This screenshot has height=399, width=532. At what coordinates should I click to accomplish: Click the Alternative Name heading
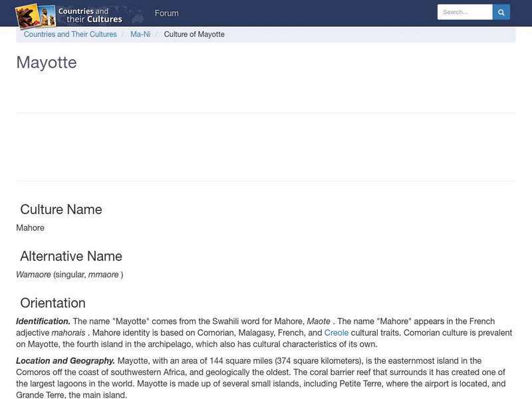[x=71, y=256]
